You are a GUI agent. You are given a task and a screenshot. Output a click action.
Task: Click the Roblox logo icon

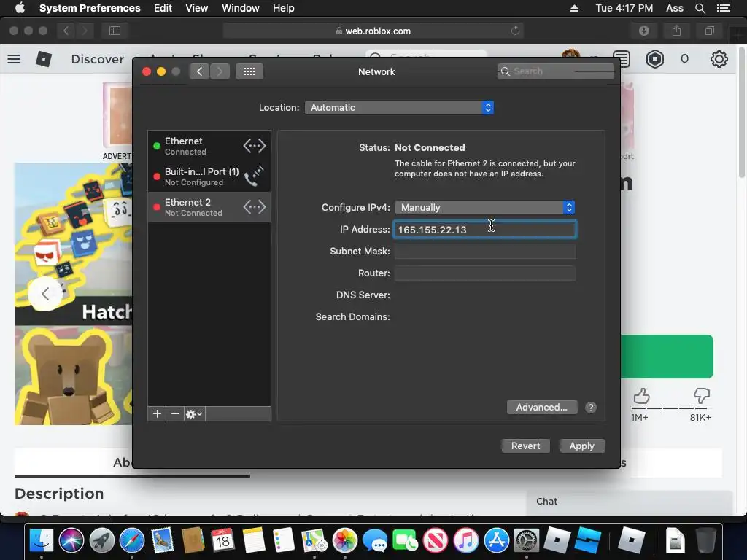(x=44, y=59)
